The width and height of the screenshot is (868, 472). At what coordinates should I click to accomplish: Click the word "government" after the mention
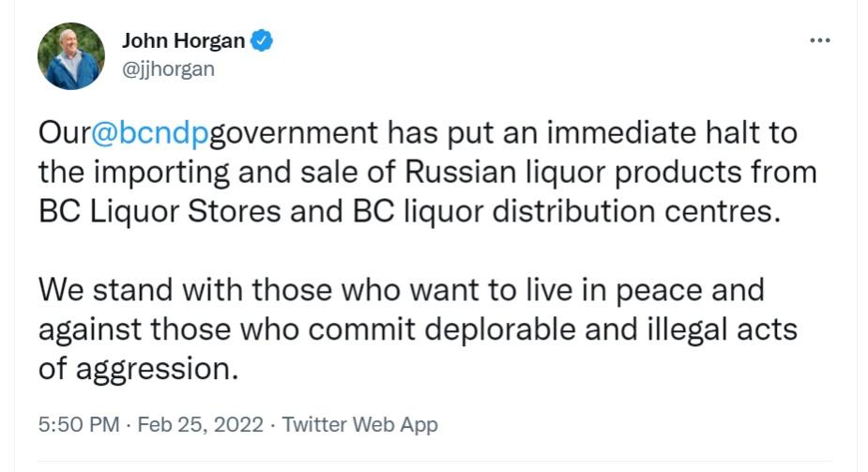pos(293,132)
